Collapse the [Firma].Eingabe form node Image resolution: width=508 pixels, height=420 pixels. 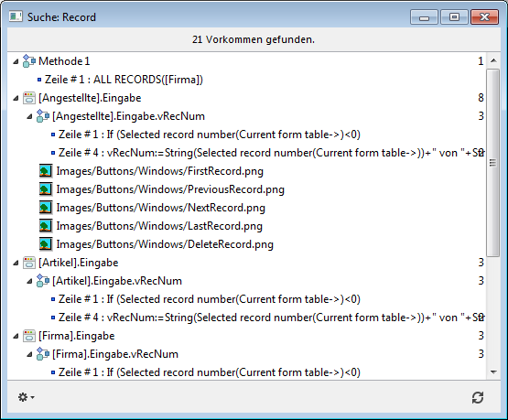(16, 336)
